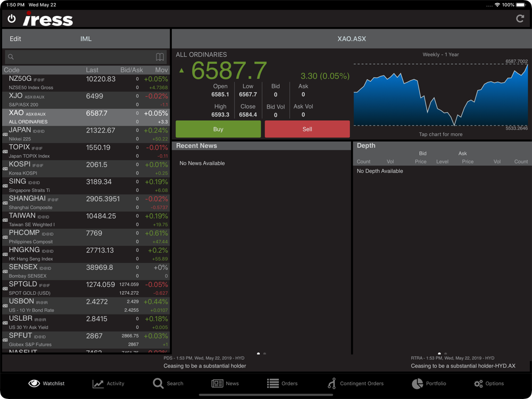Viewport: 532px width, 399px height.
Task: Tap the iress logo
Action: tap(48, 19)
